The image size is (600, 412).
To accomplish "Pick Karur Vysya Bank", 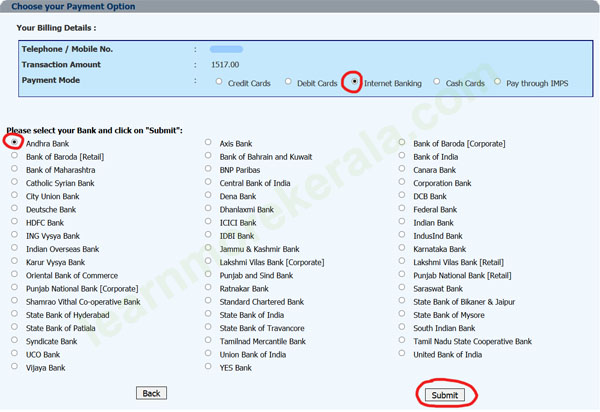I will click(15, 261).
